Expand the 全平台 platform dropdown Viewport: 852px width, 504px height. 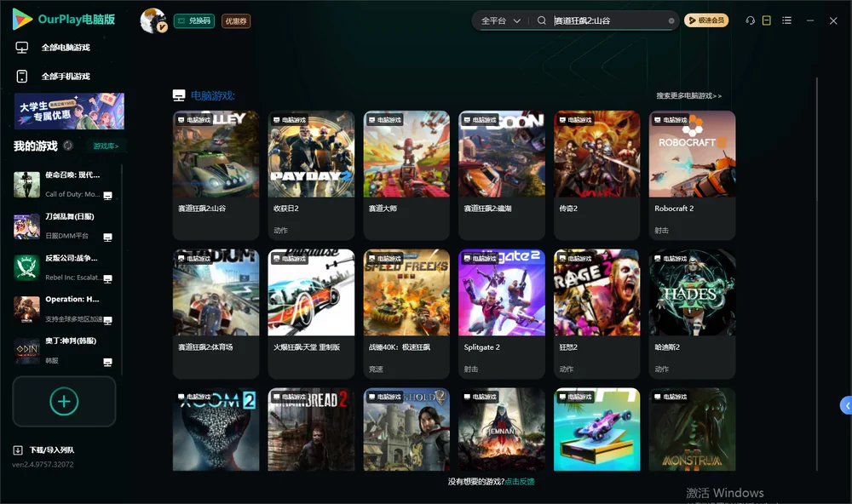point(500,20)
